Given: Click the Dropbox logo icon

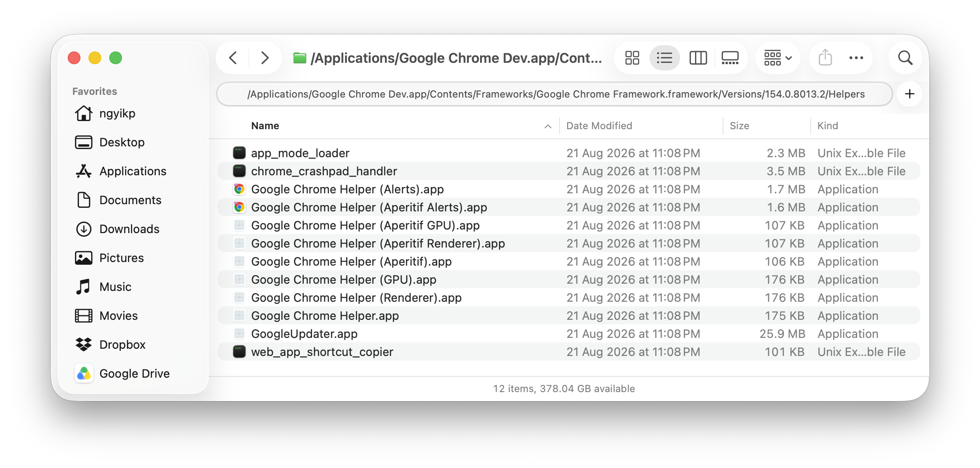Looking at the screenshot, I should point(84,345).
